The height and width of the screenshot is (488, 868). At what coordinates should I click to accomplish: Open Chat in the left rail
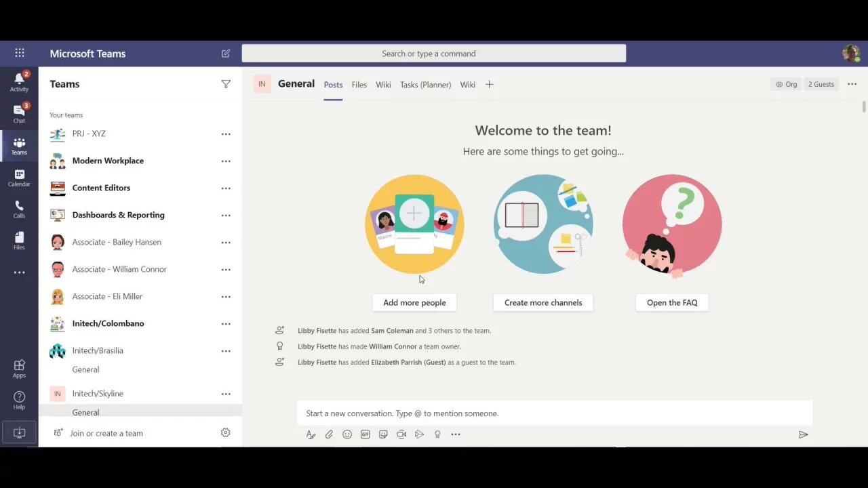pyautogui.click(x=19, y=113)
